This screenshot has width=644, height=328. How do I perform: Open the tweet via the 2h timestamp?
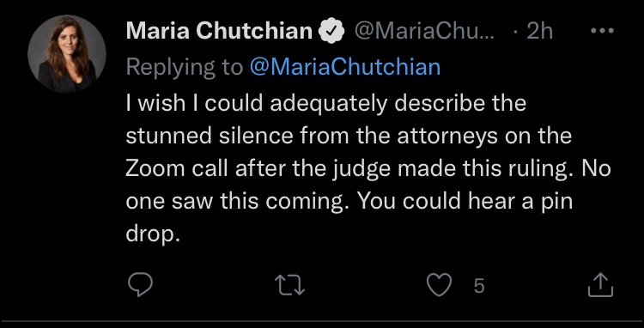(540, 31)
